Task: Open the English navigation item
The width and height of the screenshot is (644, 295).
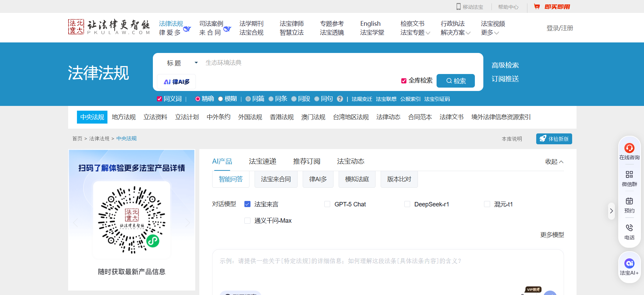Action: click(370, 24)
